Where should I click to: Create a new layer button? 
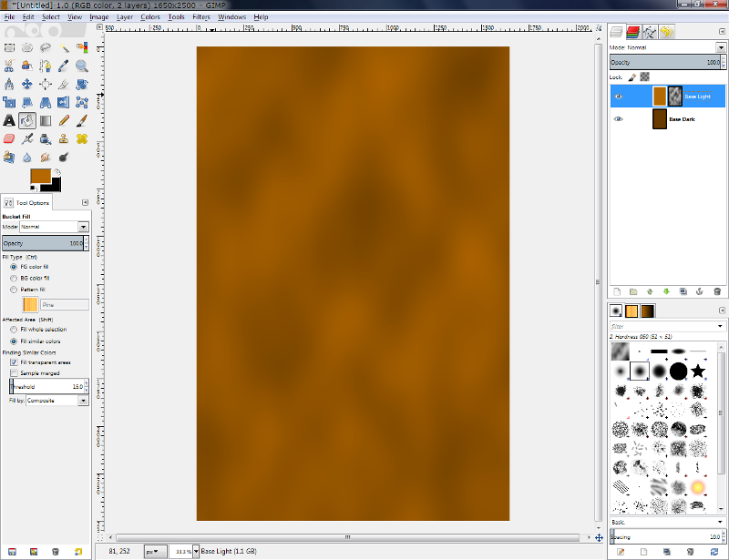[x=617, y=291]
